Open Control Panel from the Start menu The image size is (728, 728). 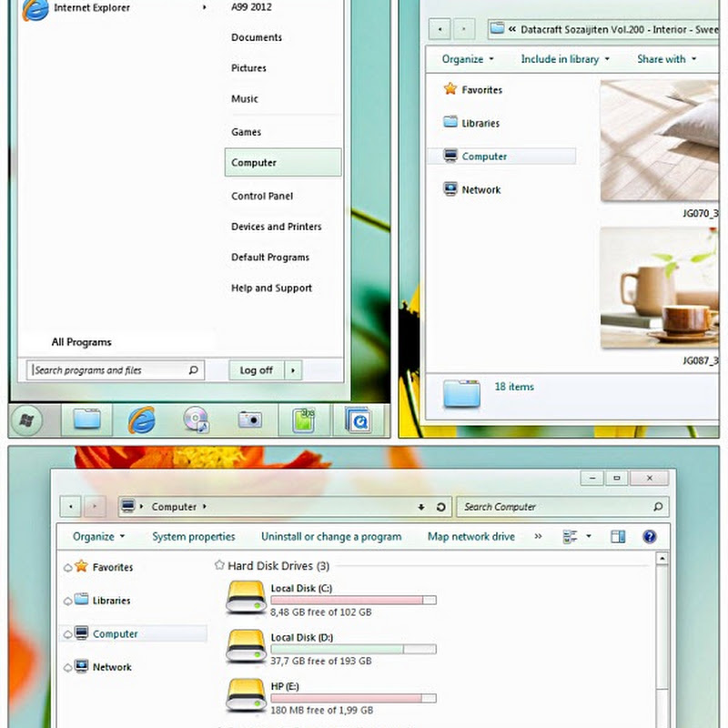pyautogui.click(x=262, y=197)
